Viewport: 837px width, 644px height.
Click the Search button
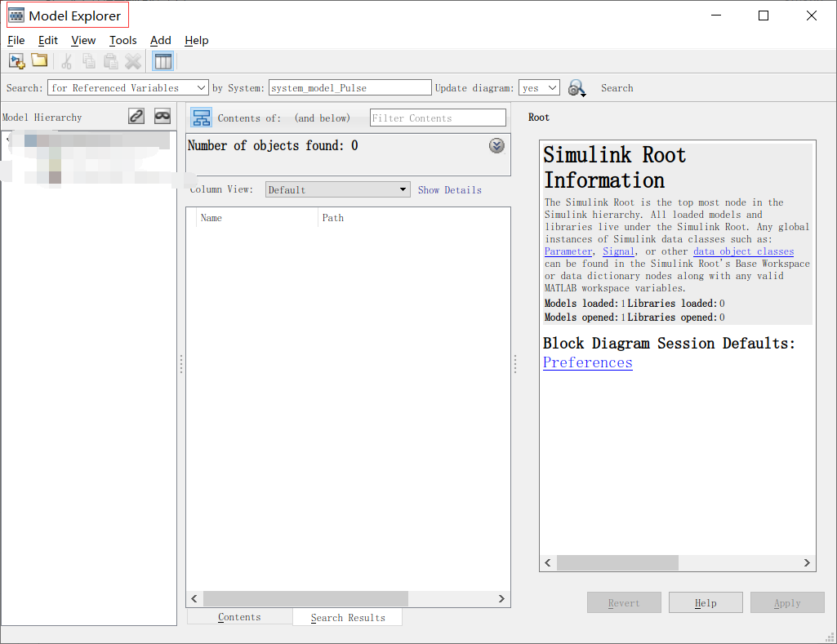point(617,88)
